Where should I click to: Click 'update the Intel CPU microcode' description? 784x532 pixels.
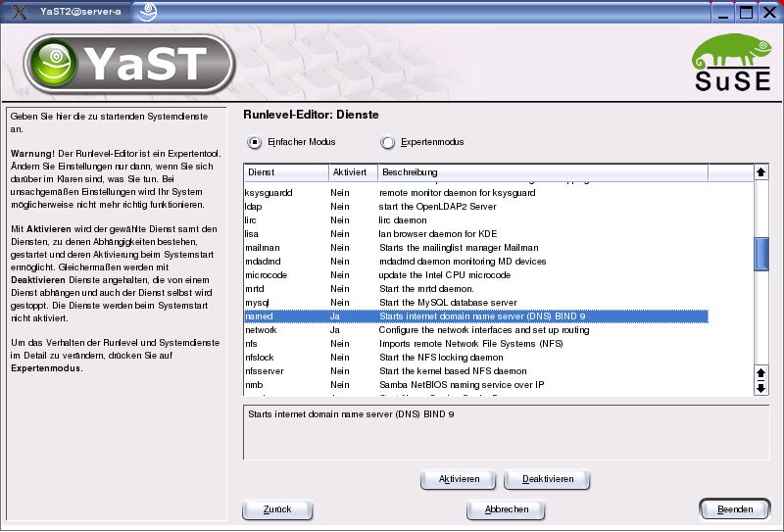point(445,275)
